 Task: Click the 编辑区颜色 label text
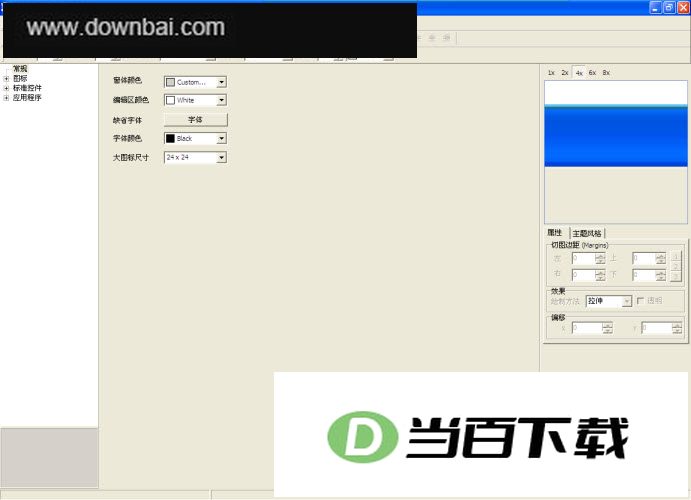click(131, 100)
